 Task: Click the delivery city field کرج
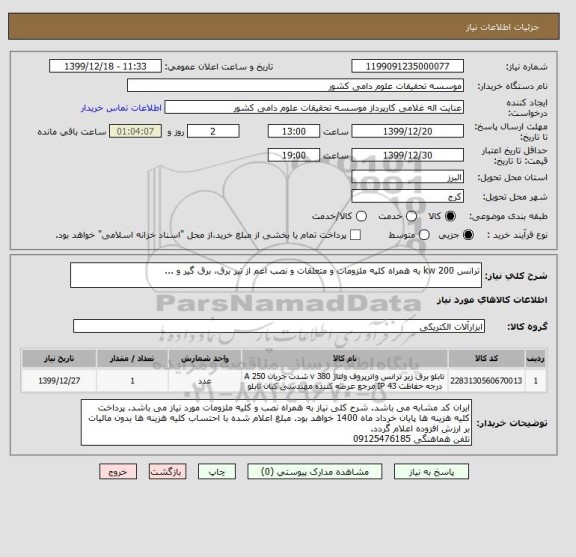coord(407,197)
